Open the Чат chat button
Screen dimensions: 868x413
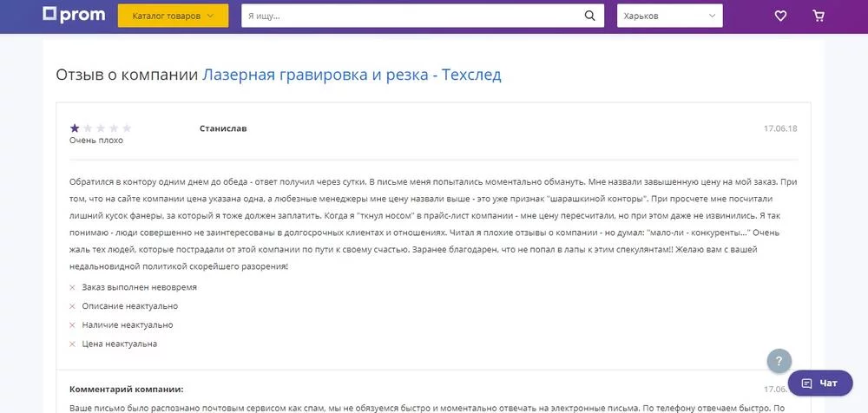(x=820, y=383)
